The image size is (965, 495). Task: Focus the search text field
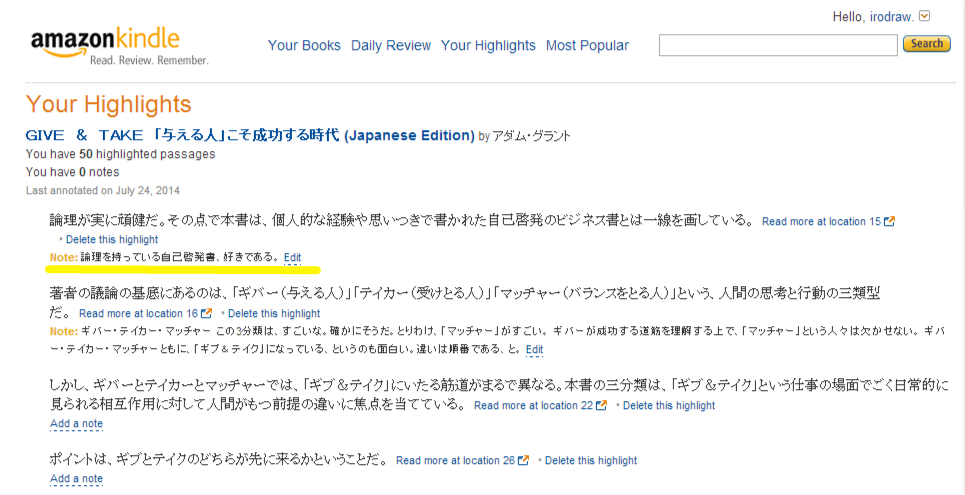point(778,45)
